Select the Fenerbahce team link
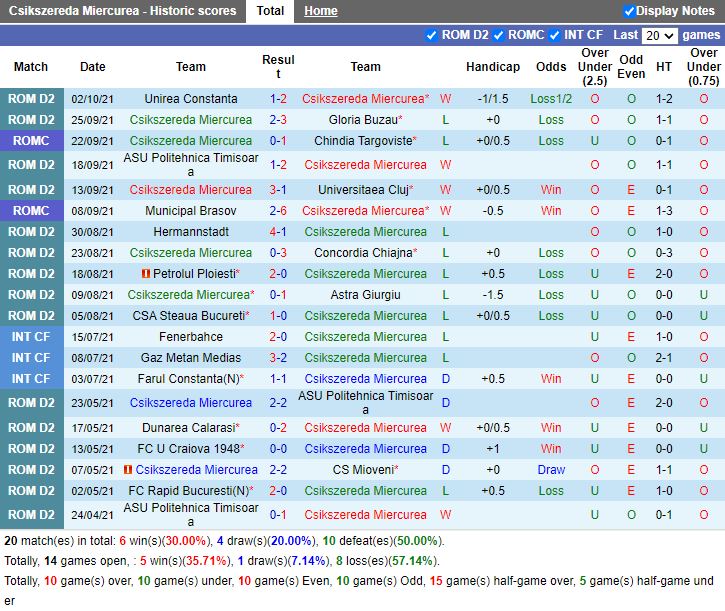Viewport: 725px width, 611px height. [x=191, y=337]
